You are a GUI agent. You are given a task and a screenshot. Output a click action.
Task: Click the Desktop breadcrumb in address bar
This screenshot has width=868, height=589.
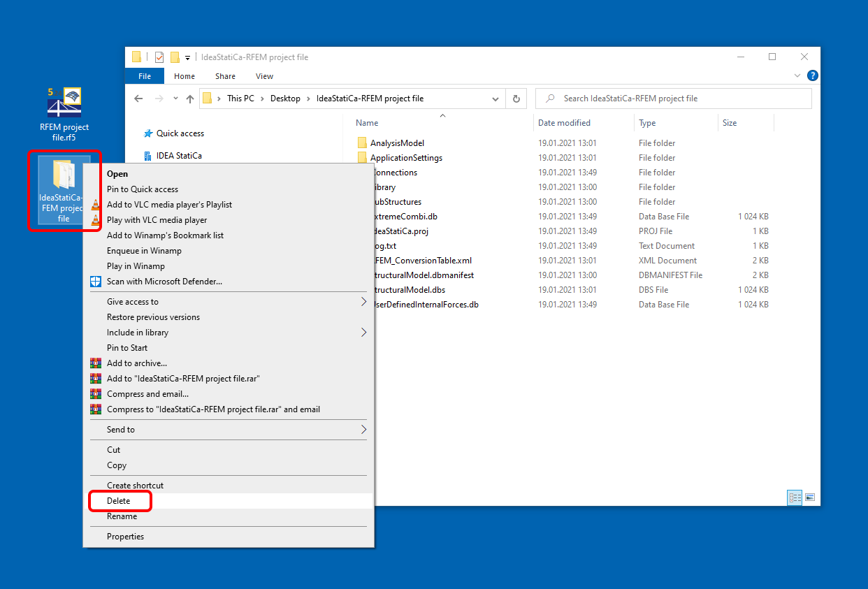tap(285, 99)
